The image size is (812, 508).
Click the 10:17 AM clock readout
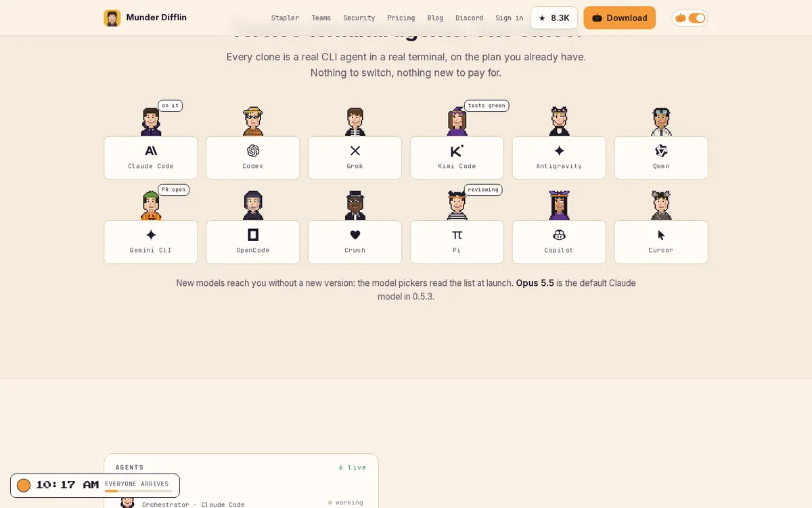pos(68,485)
